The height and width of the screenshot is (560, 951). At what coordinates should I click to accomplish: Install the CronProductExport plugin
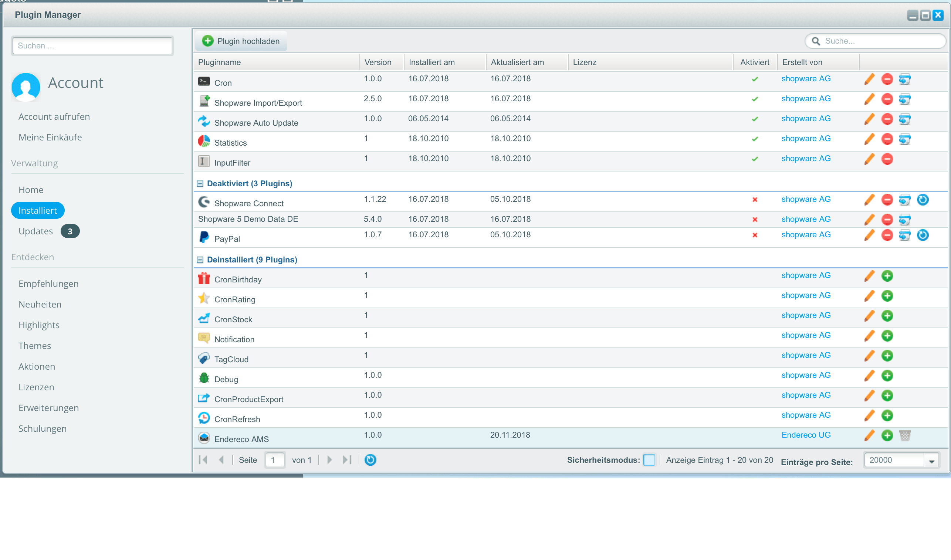887,396
